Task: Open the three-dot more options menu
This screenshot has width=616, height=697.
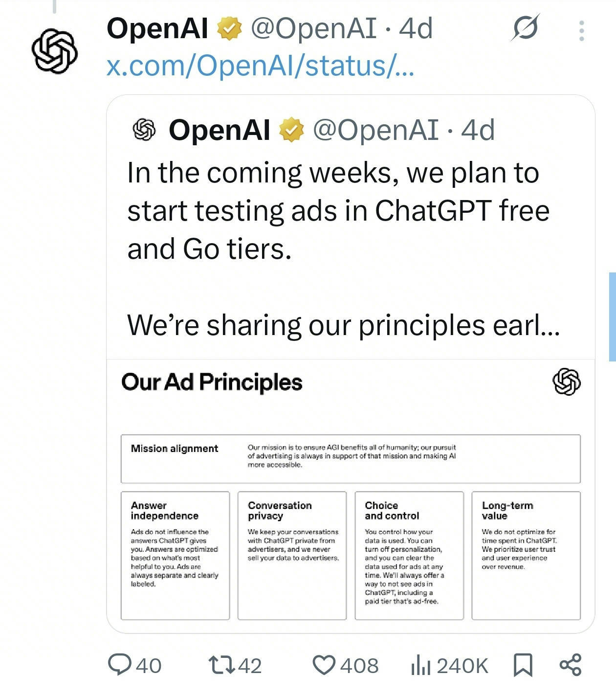Action: [x=581, y=30]
